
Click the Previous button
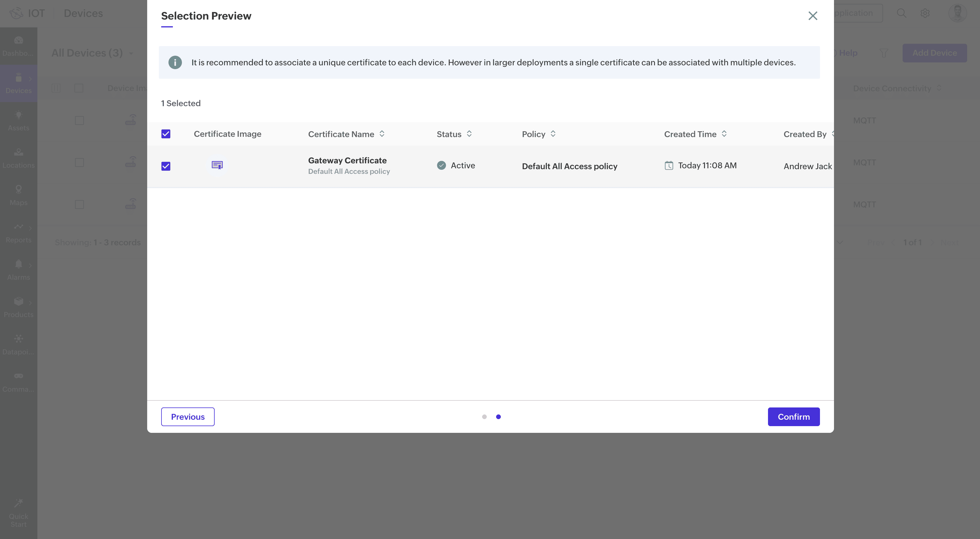point(187,416)
